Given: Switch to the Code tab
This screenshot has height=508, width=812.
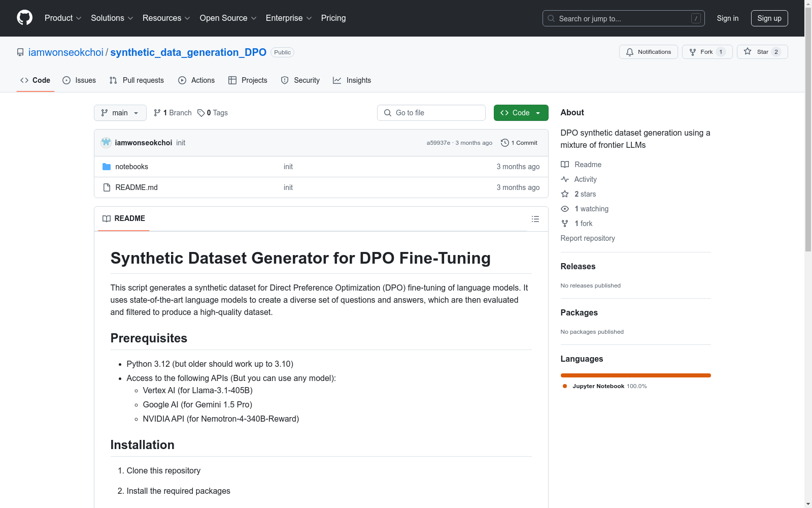Looking at the screenshot, I should [x=36, y=80].
